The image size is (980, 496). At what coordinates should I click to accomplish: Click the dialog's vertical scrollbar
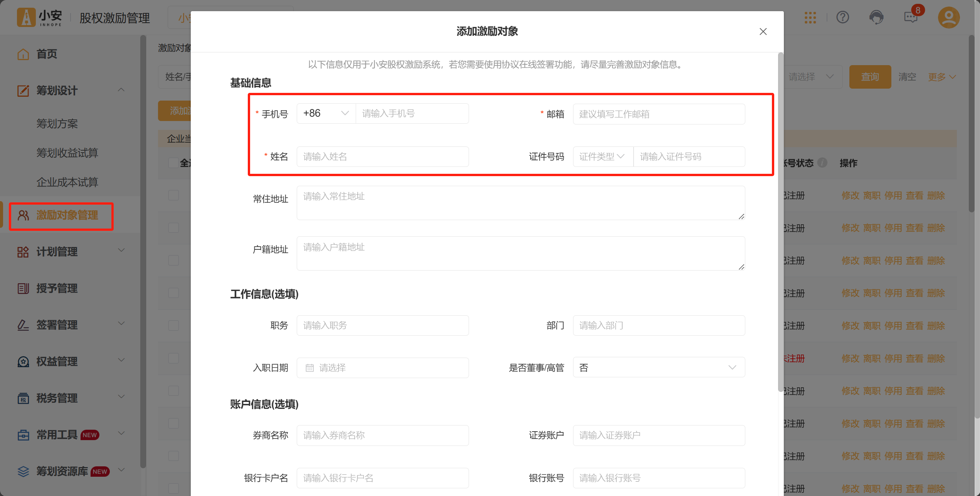coord(780,222)
